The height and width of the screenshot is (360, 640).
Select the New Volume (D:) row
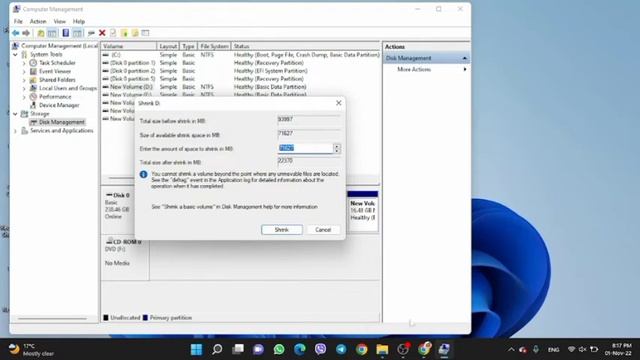coord(241,87)
